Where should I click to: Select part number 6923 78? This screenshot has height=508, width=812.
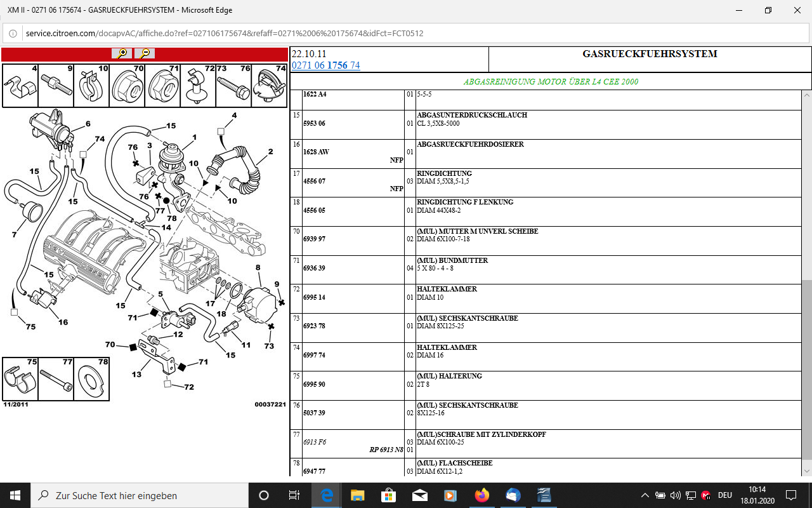314,326
